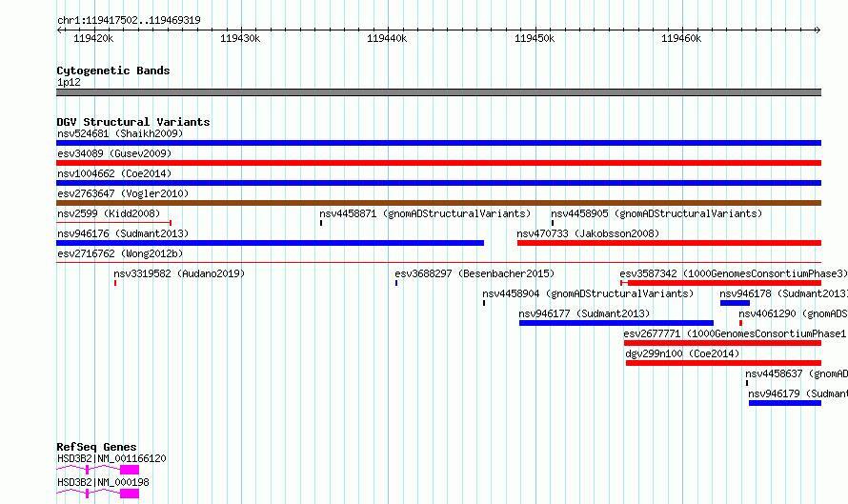Click nsv946176 (Sudmant2013) label

[123, 233]
